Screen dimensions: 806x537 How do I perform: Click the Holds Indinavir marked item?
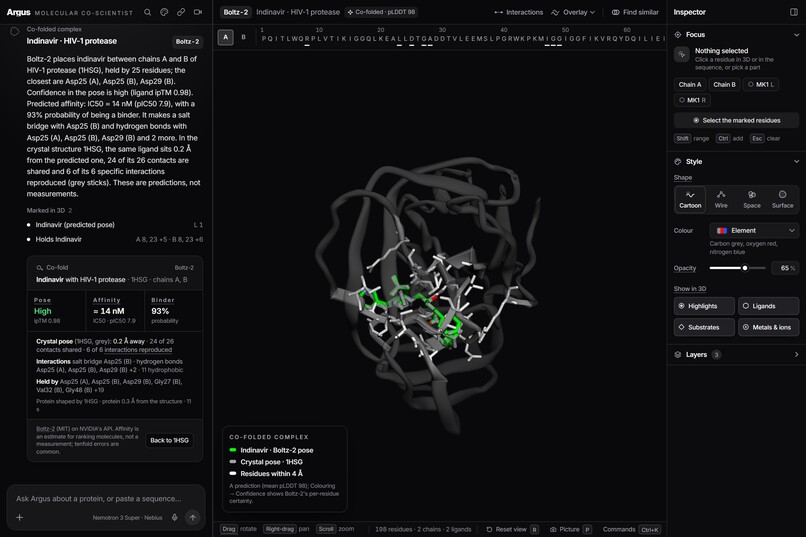click(115, 239)
